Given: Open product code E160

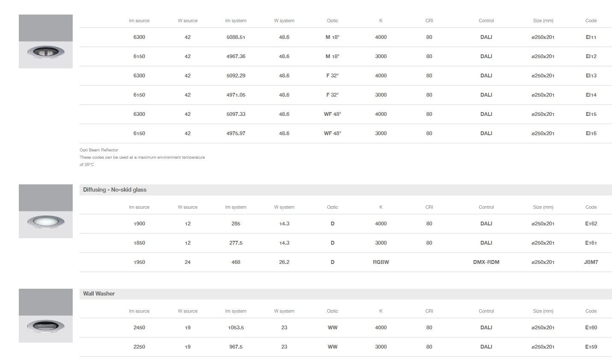Looking at the screenshot, I should [591, 328].
